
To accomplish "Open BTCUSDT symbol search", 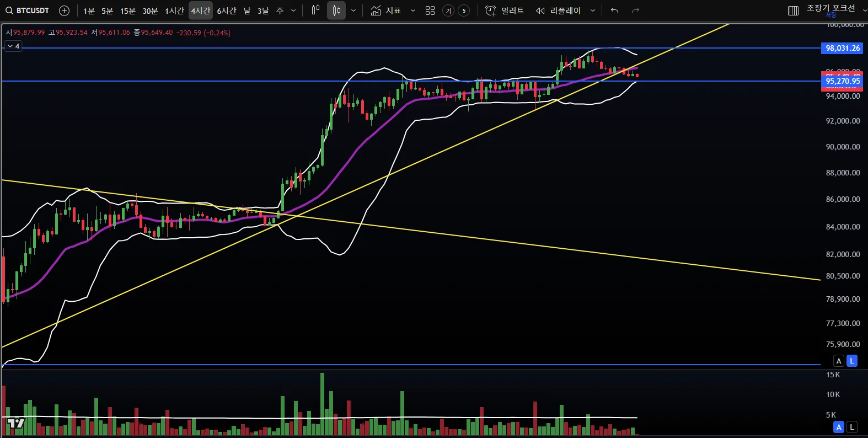I will 28,10.
